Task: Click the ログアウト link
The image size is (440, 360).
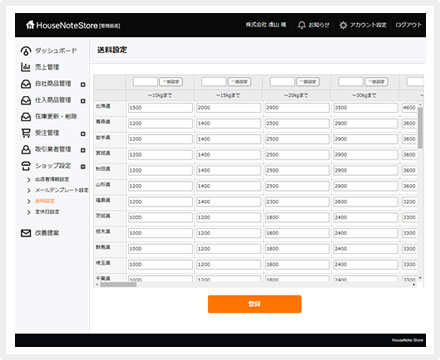Action: point(408,25)
